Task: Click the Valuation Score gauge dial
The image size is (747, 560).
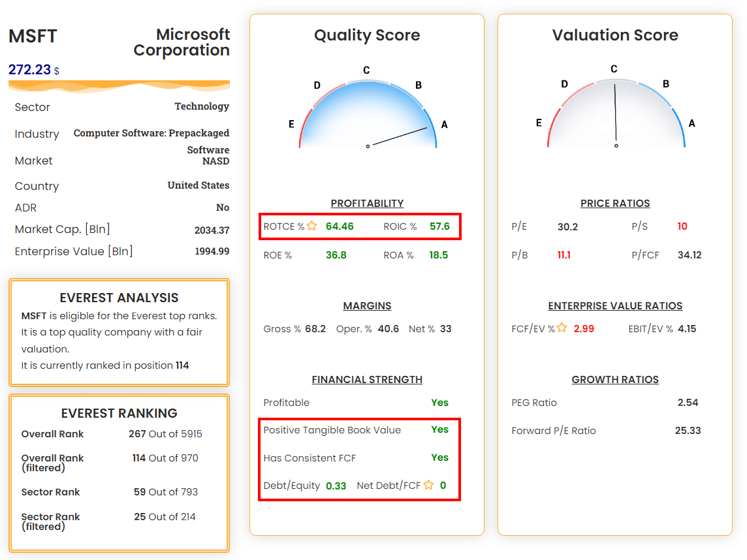Action: click(x=616, y=114)
